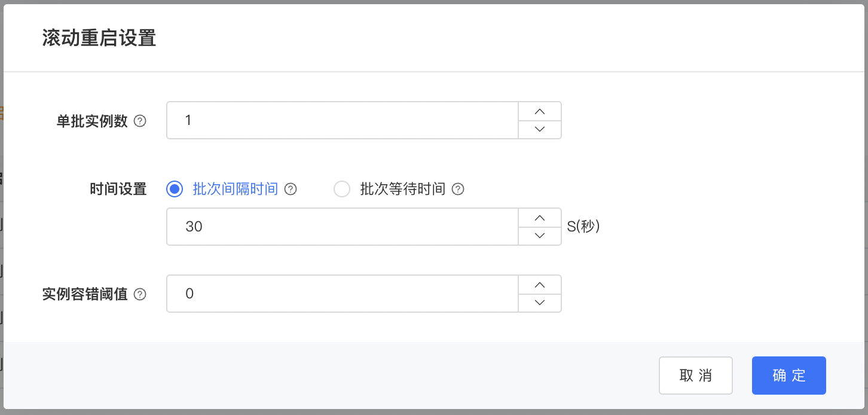Click help icon next to 单批实例数
The width and height of the screenshot is (868, 415).
[x=140, y=121]
